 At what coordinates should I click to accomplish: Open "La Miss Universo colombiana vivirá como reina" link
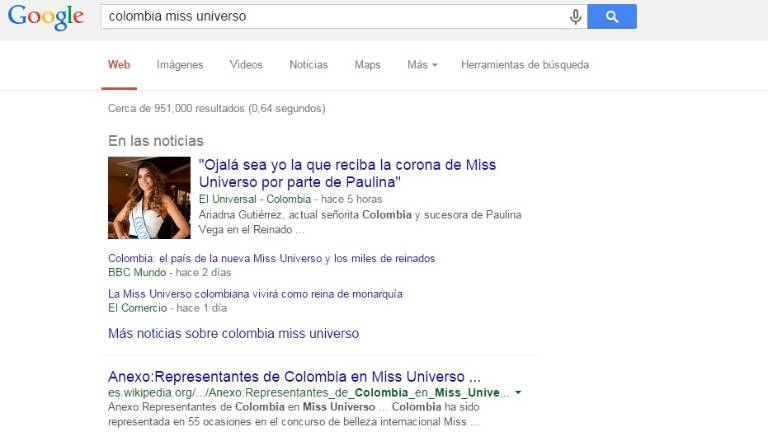click(255, 294)
